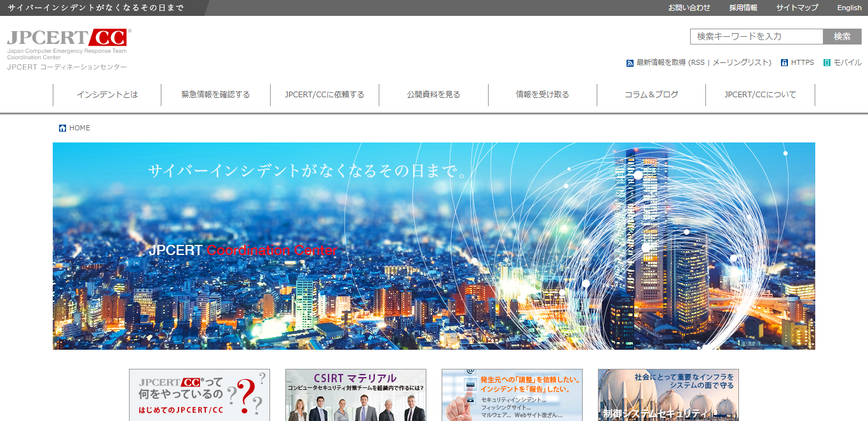
Task: Click the RSS feed icon
Action: coord(630,63)
